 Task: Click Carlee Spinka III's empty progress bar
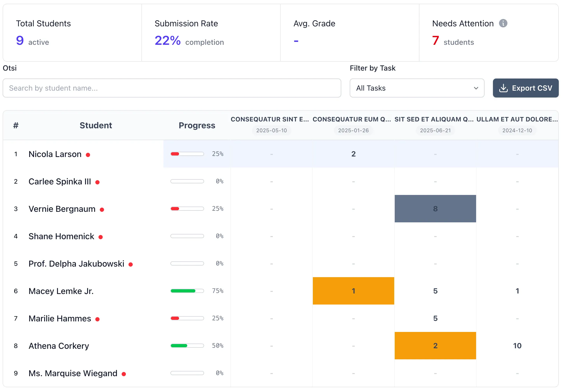187,181
